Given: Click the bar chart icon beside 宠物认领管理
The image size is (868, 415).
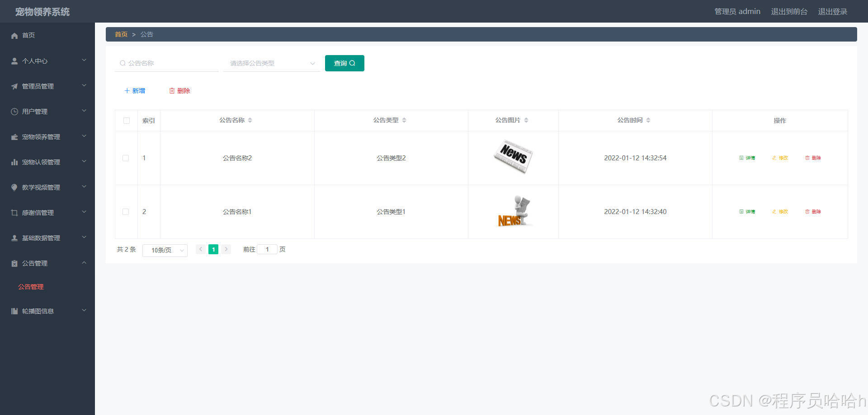Looking at the screenshot, I should coord(14,162).
